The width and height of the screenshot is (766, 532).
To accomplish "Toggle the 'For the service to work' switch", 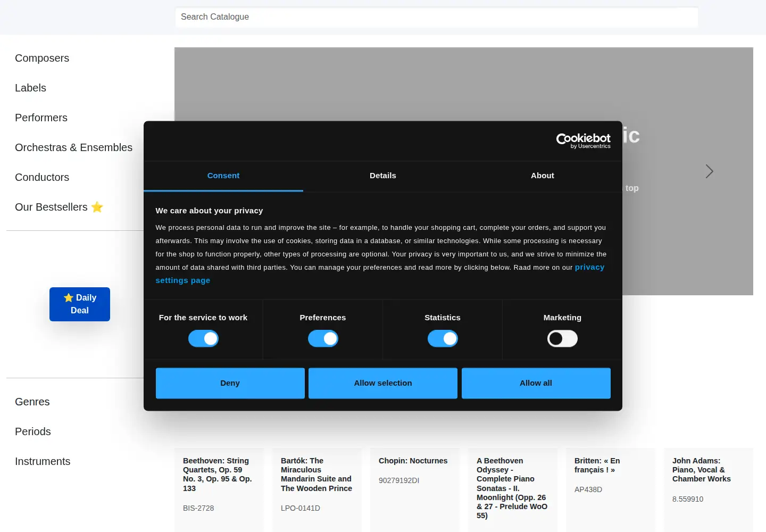I will pyautogui.click(x=203, y=338).
